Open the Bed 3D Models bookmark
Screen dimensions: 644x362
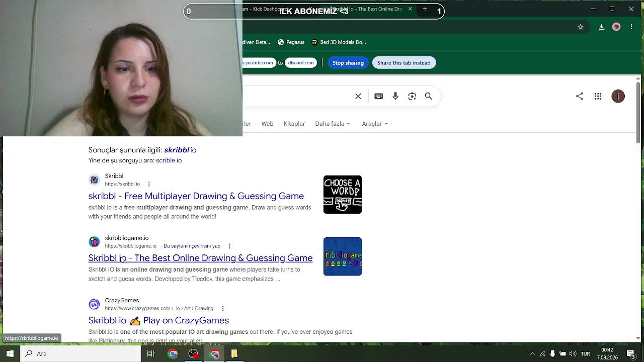[x=338, y=42]
